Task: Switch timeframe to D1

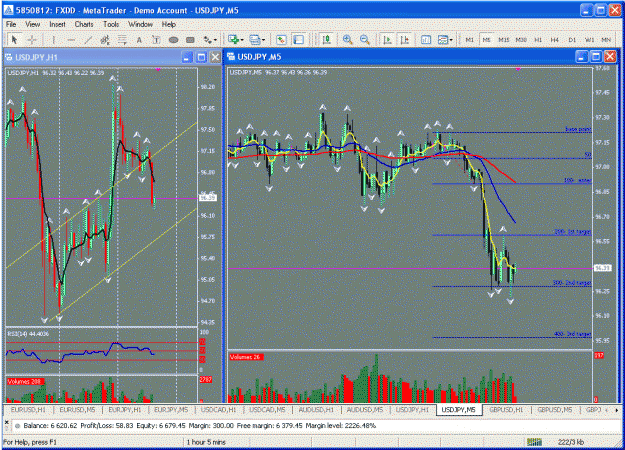Action: click(572, 40)
